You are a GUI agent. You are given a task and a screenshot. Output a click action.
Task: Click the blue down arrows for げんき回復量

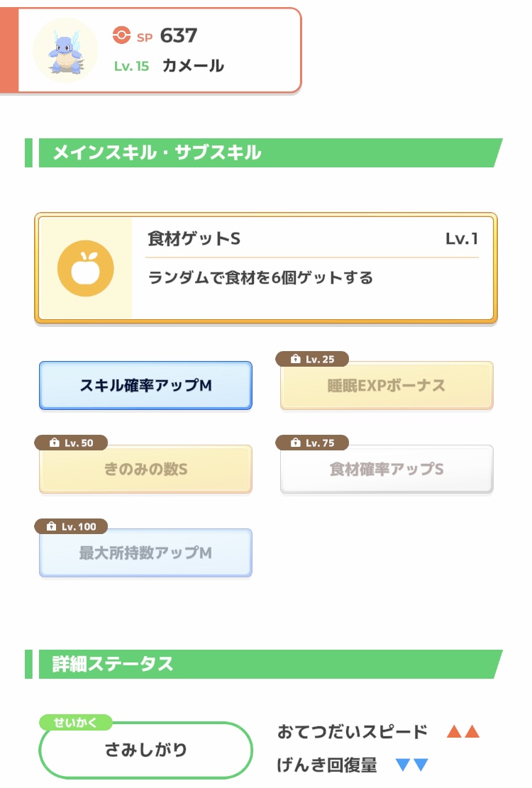pyautogui.click(x=412, y=765)
